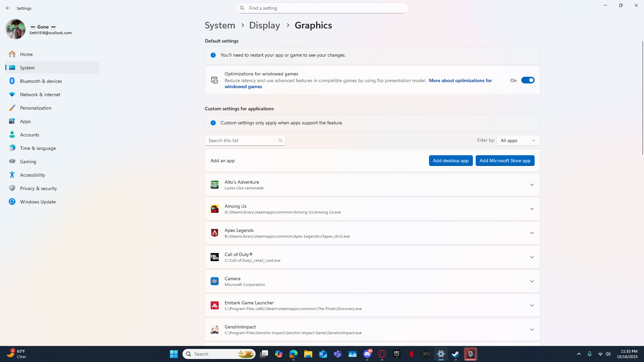
Task: Click the Call of Duty app icon
Action: click(214, 257)
